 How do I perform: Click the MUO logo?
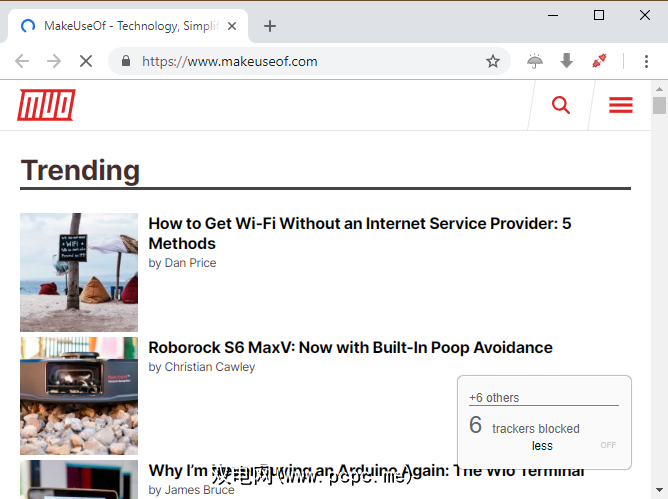tap(46, 105)
